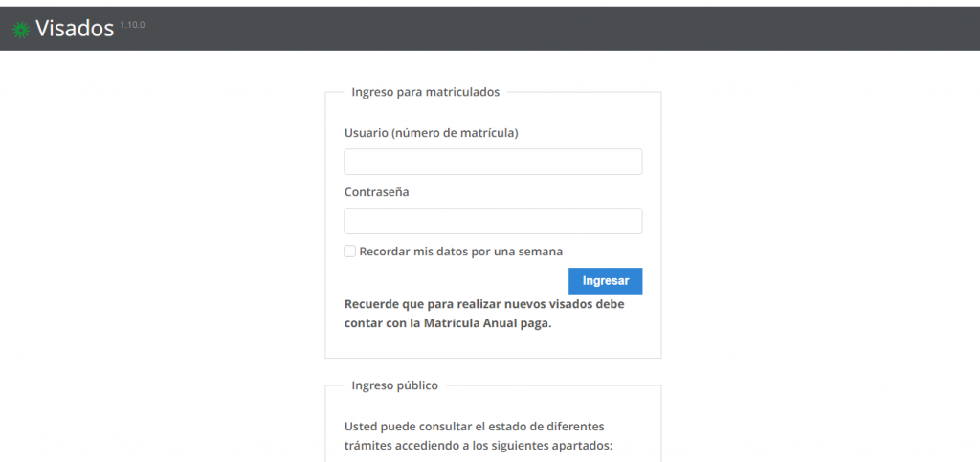Click the Usuario (número de matrícula) input field

(492, 162)
